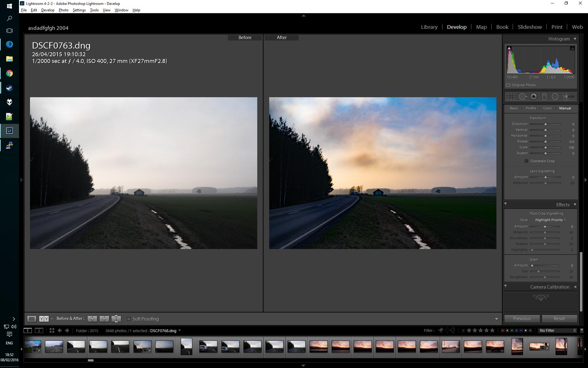588x368 pixels.
Task: Swap Before and After settings
Action: pos(116,319)
